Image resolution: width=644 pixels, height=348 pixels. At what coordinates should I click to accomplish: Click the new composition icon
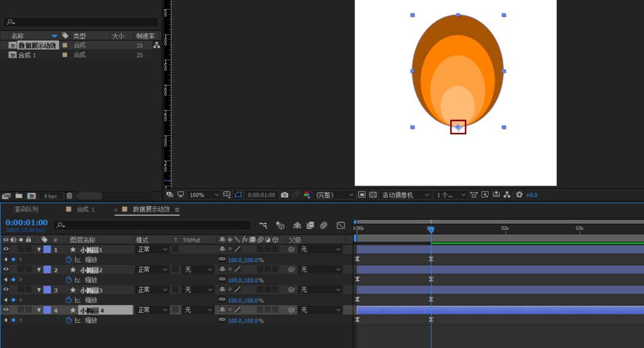[x=32, y=196]
